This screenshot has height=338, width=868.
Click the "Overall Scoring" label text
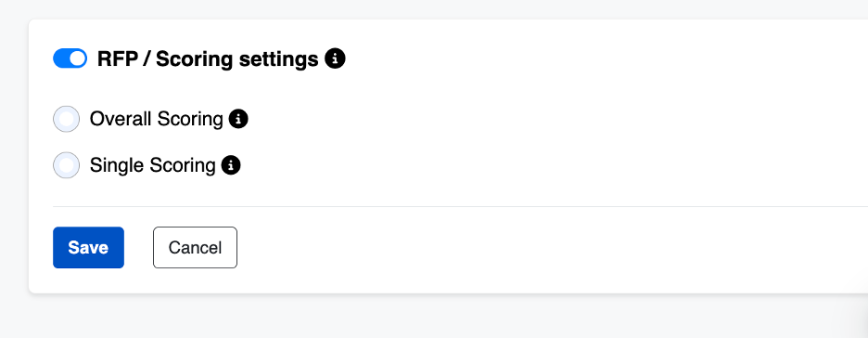coord(156,119)
